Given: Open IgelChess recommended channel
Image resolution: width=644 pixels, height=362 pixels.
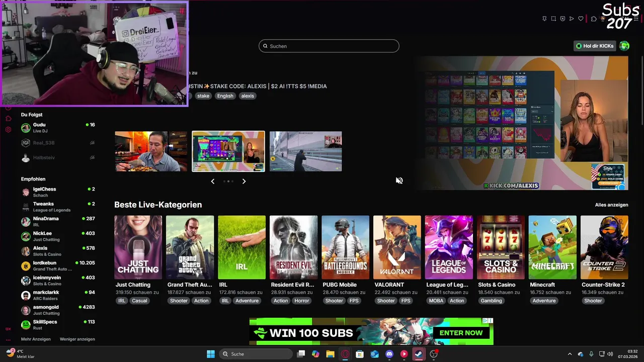Looking at the screenshot, I should 58,192.
